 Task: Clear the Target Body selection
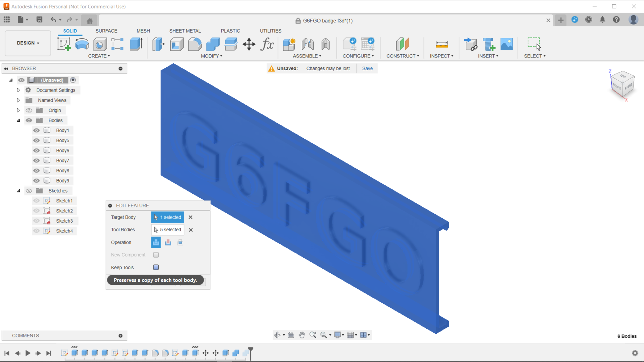[191, 217]
